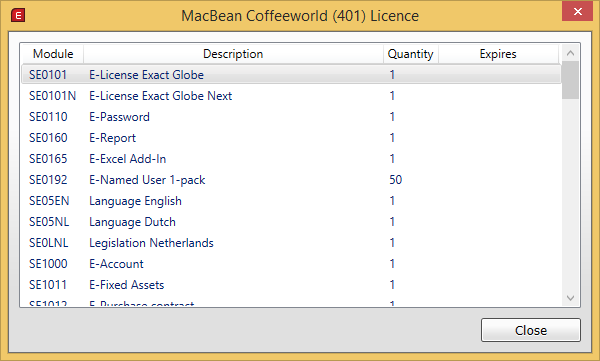Select the E-Excel Add-In row
Viewport: 600px width, 361px height.
click(x=292, y=159)
